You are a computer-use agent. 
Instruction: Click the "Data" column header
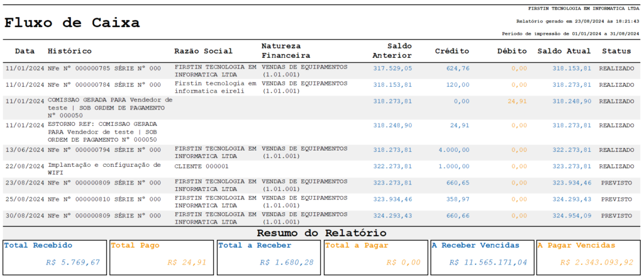pos(25,52)
